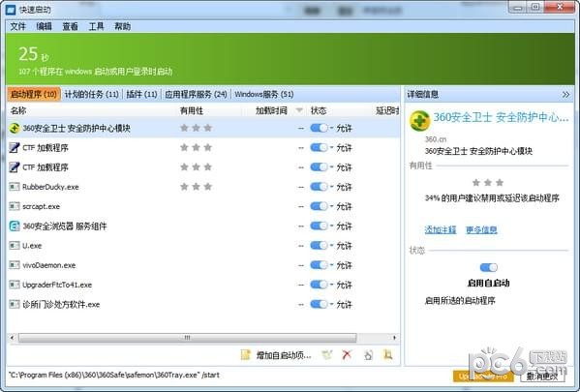Image resolution: width=580 pixels, height=392 pixels.
Task: Switch to 计划的任务 (11) tab
Action: [91, 94]
